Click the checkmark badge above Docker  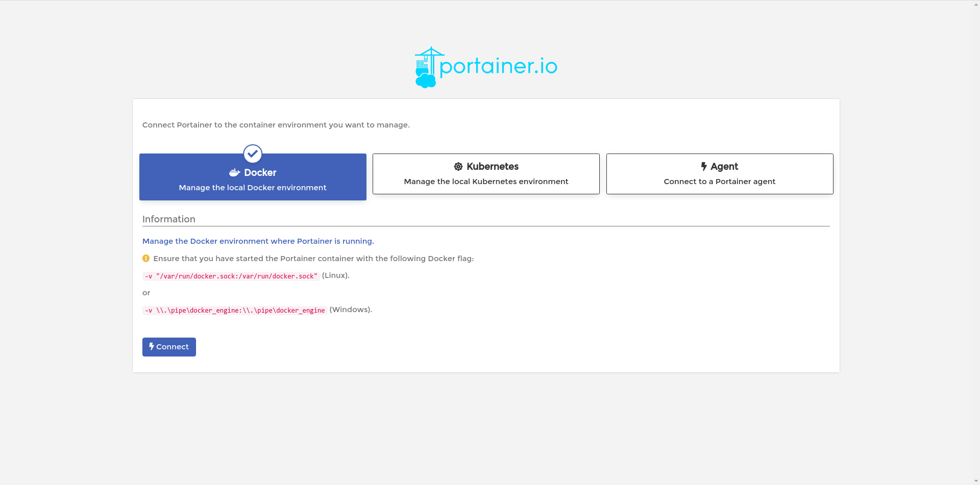pos(253,154)
